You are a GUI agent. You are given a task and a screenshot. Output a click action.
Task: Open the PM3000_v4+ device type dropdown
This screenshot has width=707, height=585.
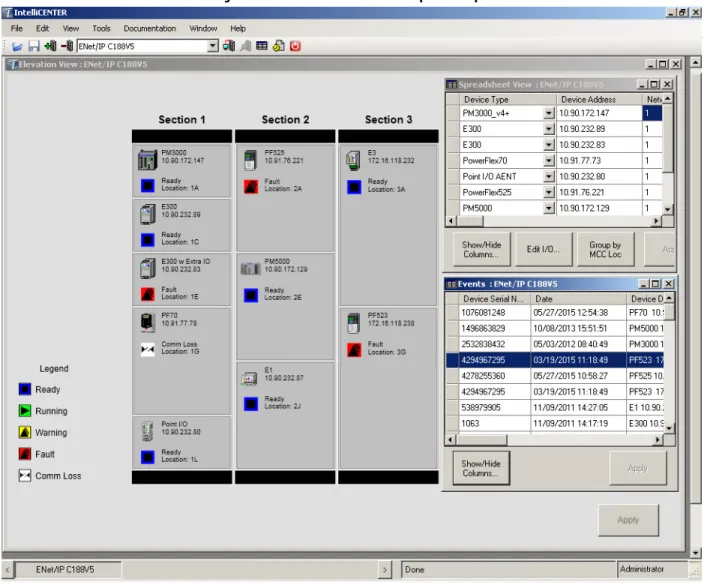(548, 113)
